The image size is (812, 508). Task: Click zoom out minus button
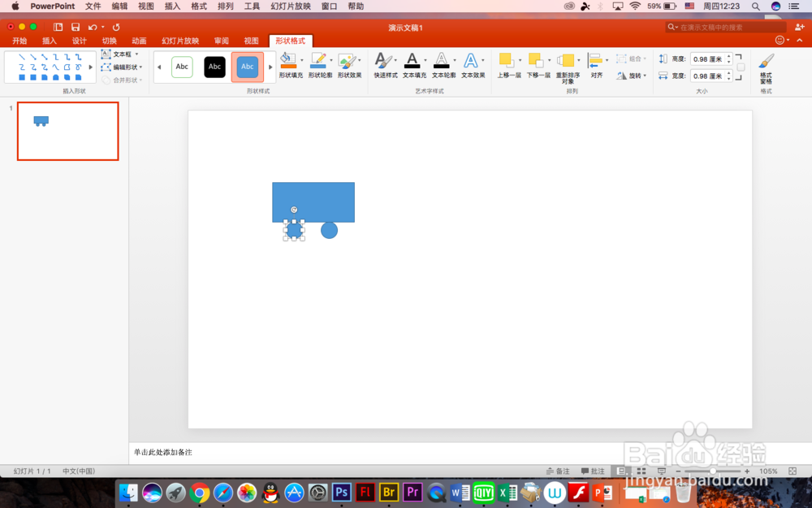[678, 471]
